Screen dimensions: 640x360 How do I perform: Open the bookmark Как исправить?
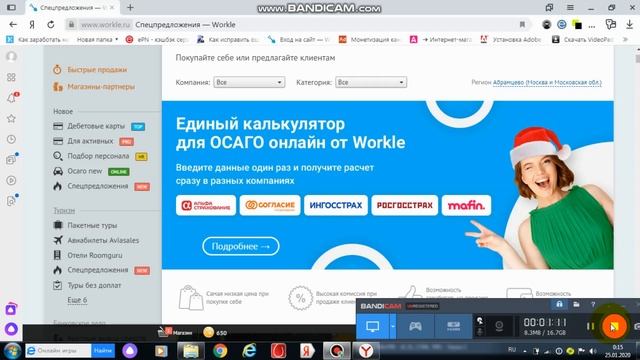point(229,40)
